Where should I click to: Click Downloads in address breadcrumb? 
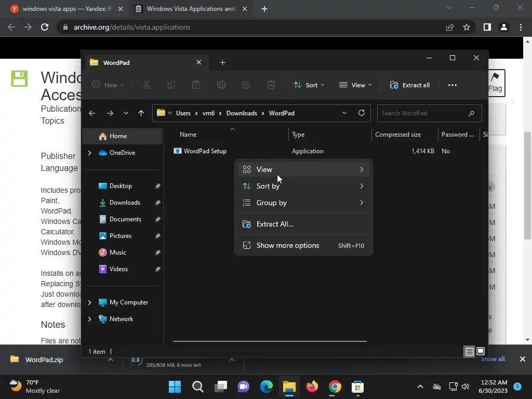242,113
